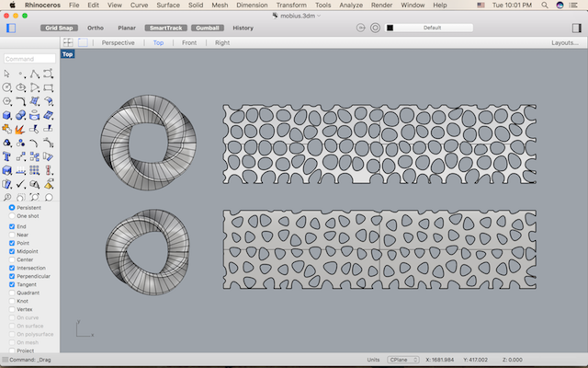This screenshot has width=588, height=368.
Task: Open the Transform menu
Action: point(291,5)
